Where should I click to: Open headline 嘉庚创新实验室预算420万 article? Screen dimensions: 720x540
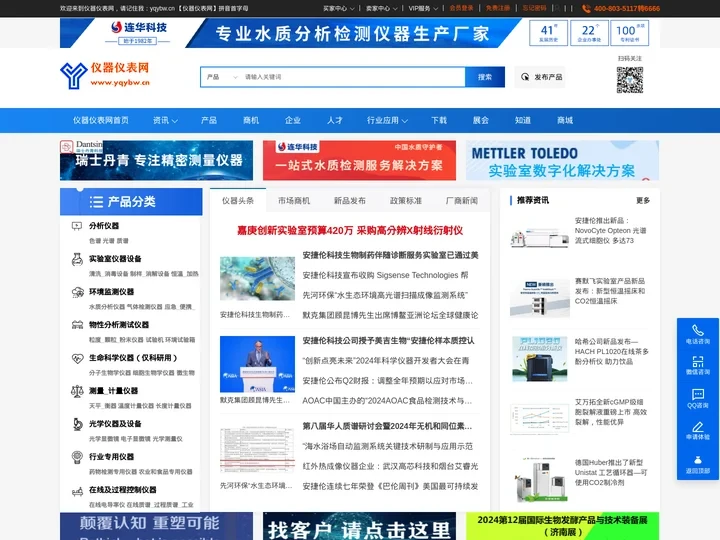(x=350, y=231)
